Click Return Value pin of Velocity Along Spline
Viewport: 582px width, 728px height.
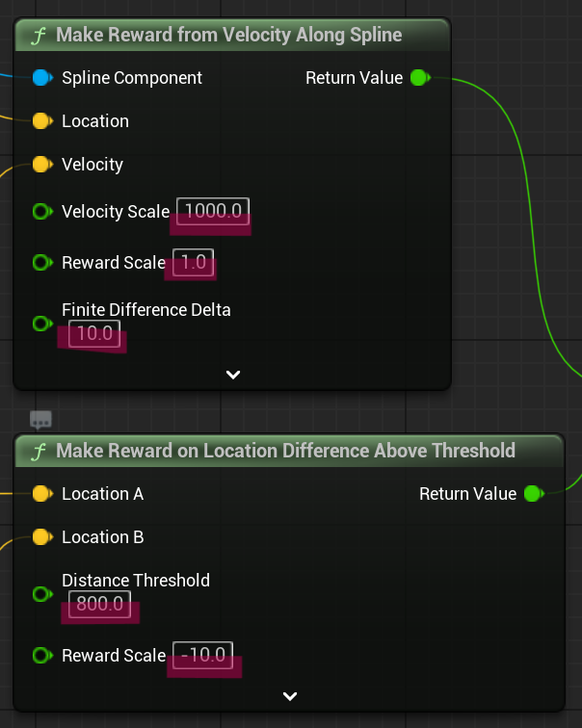click(419, 77)
